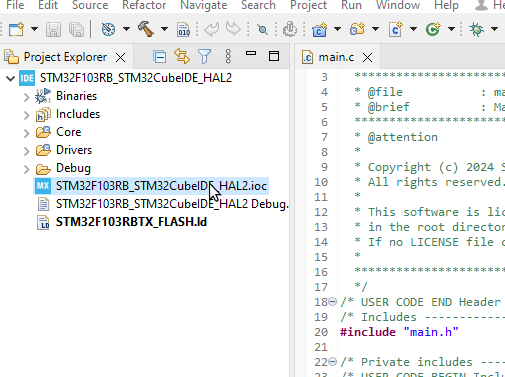Click the skip breakpoints icon
The image size is (505, 377).
click(x=262, y=30)
